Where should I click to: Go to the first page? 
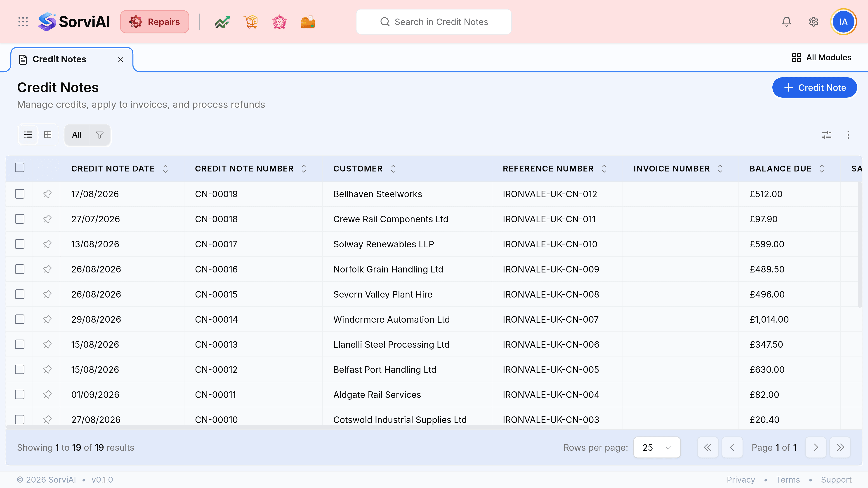coord(708,448)
